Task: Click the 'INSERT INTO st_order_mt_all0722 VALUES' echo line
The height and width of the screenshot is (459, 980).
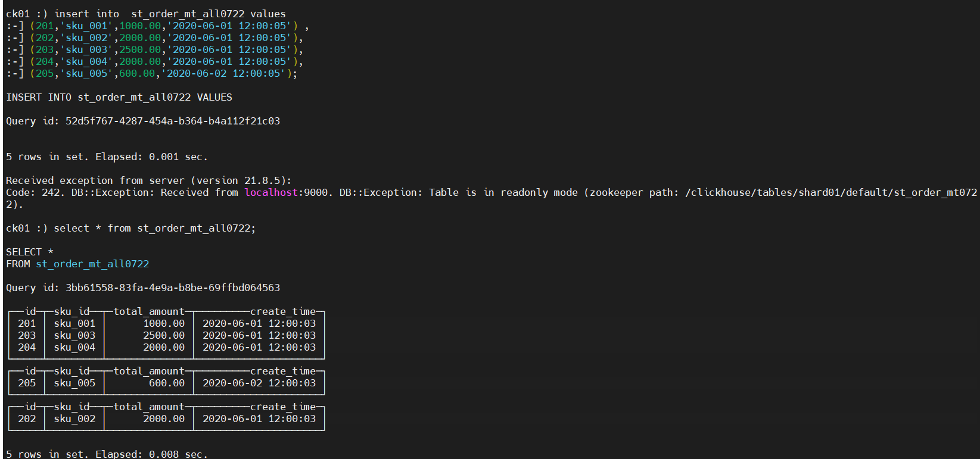Action: (x=119, y=97)
